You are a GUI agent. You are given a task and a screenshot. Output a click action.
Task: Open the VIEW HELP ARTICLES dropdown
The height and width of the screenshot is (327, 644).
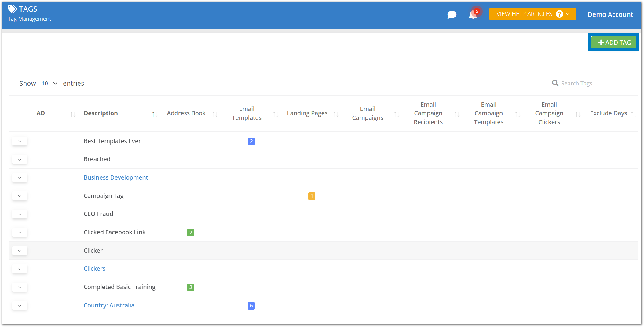(x=532, y=14)
